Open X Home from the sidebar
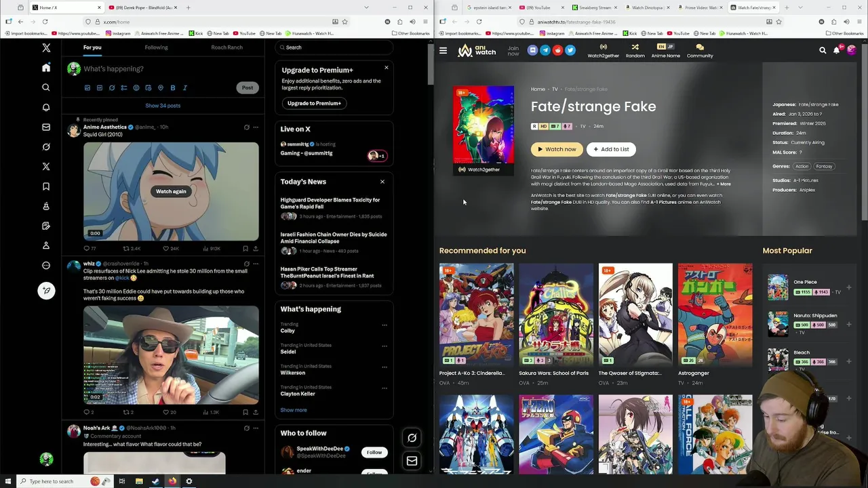Screen dimensions: 868x488 click(x=46, y=68)
